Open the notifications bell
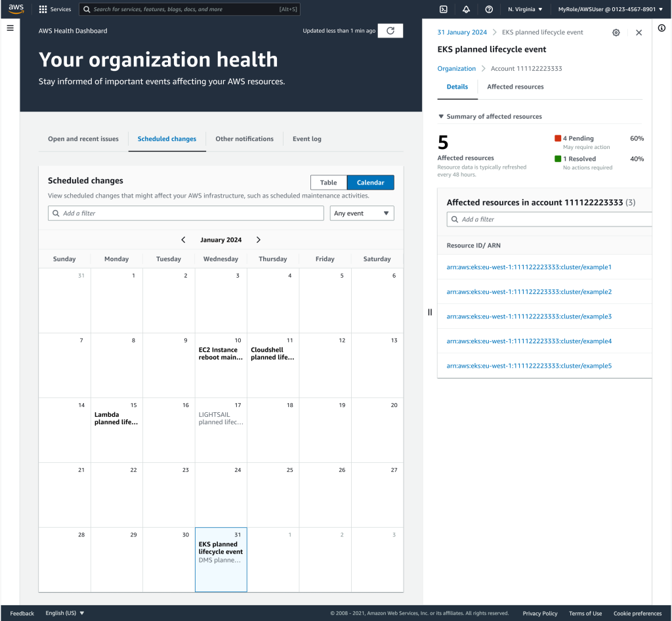The image size is (672, 621). tap(465, 9)
